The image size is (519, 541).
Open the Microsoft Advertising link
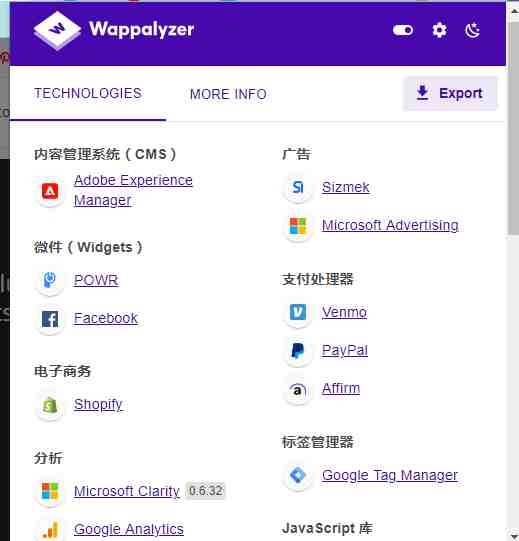(390, 225)
